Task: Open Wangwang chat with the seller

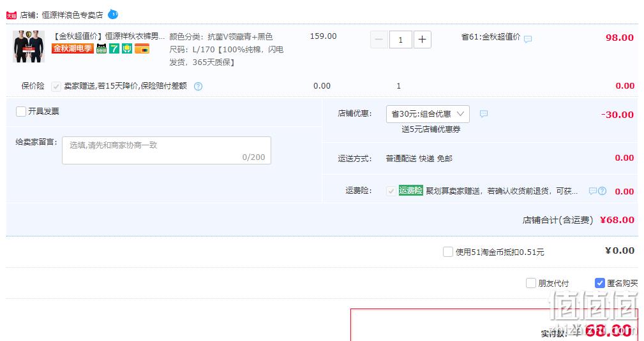Action: click(113, 15)
